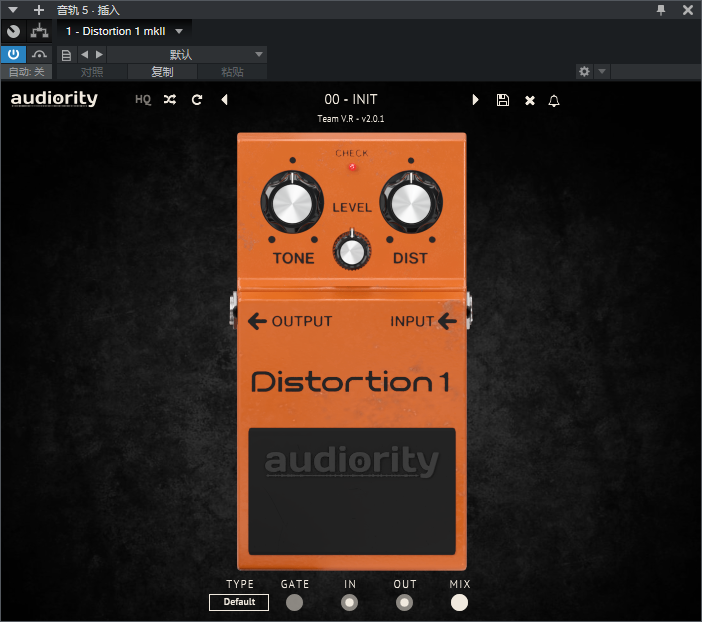The width and height of the screenshot is (702, 622).
Task: Click the DIST knob
Action: [411, 202]
